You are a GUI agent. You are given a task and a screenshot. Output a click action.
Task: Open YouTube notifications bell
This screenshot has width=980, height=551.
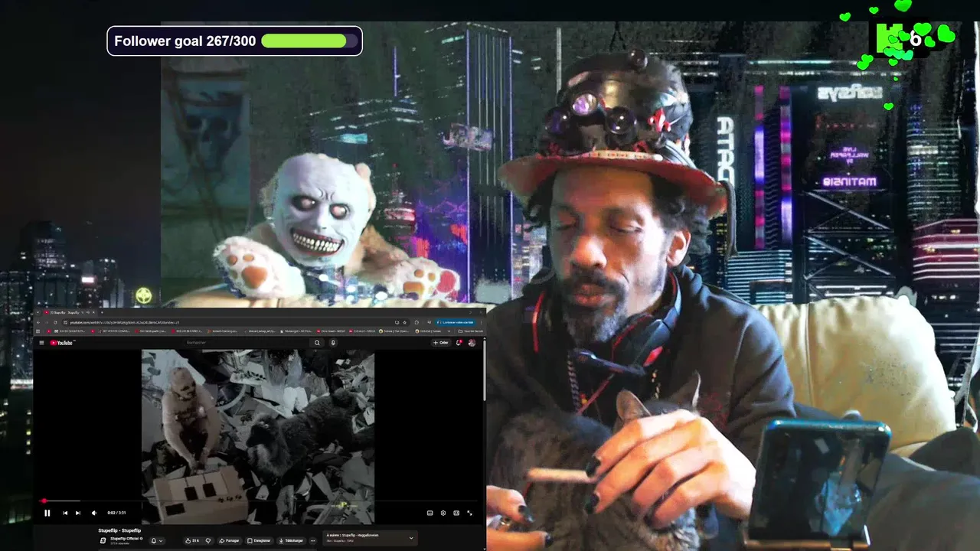[x=459, y=343]
